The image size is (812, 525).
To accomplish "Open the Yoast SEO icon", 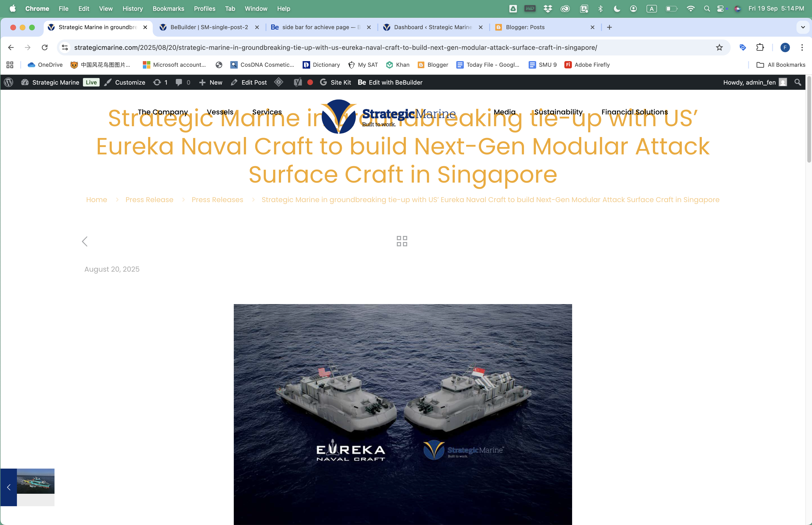I will pyautogui.click(x=297, y=82).
